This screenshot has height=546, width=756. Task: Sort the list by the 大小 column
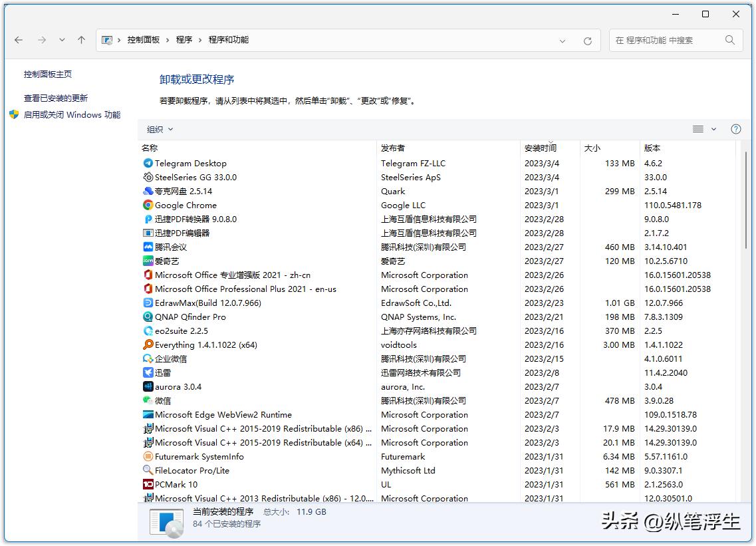click(592, 148)
